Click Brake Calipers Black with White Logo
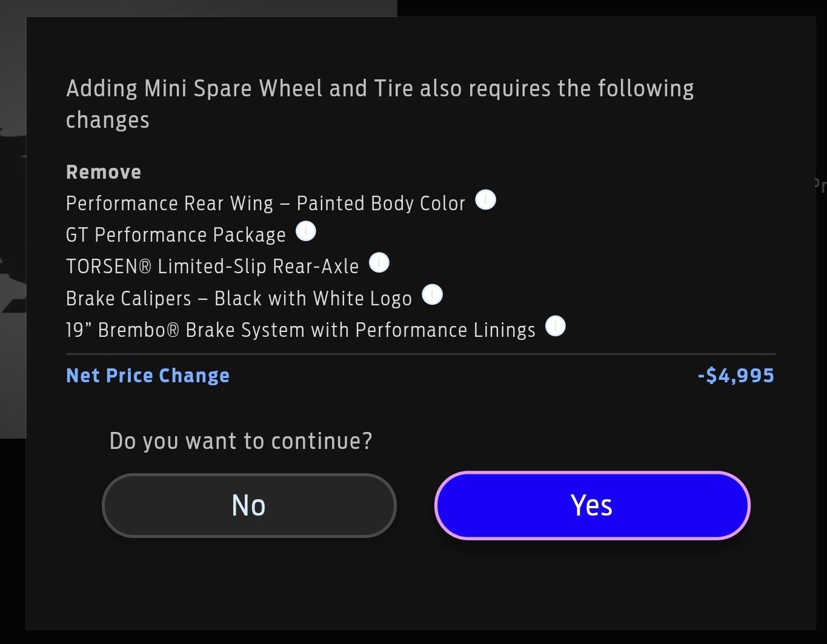827x644 pixels. pyautogui.click(x=239, y=299)
